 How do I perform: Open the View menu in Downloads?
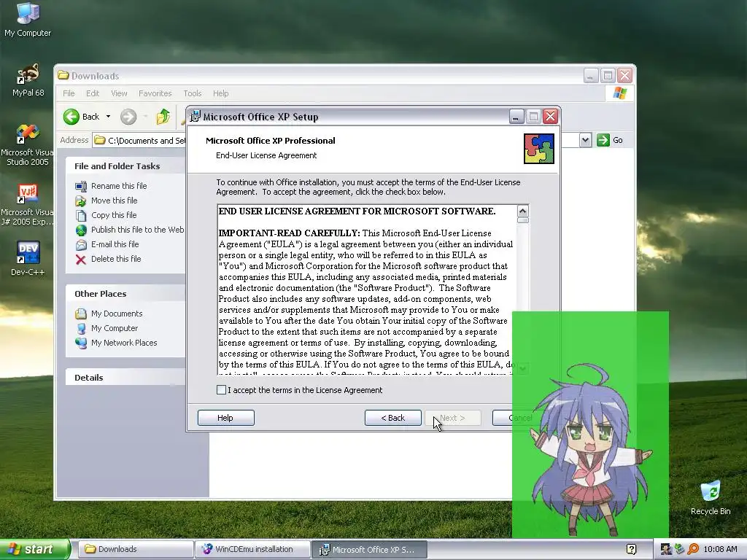[119, 93]
